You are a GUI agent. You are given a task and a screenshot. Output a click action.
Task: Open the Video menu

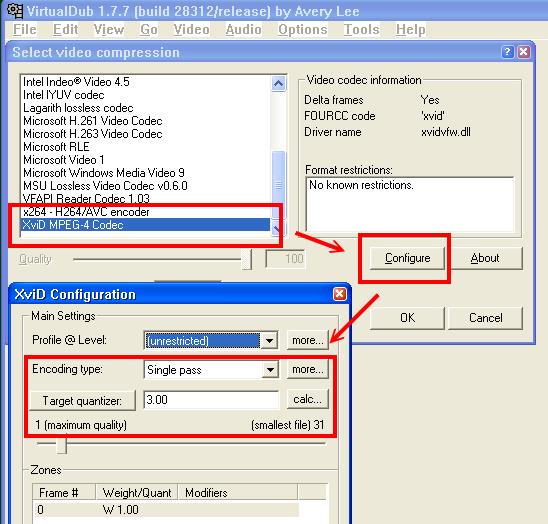(191, 29)
